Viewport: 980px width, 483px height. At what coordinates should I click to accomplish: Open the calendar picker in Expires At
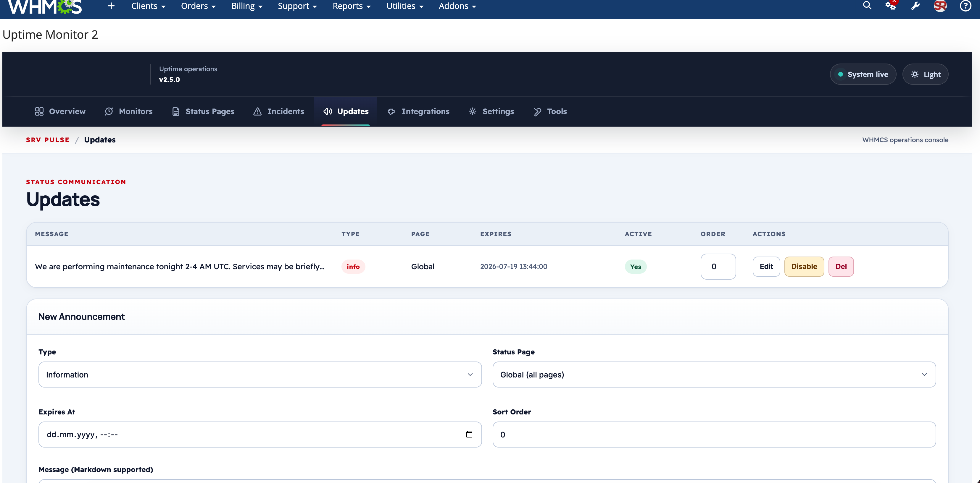pyautogui.click(x=469, y=434)
